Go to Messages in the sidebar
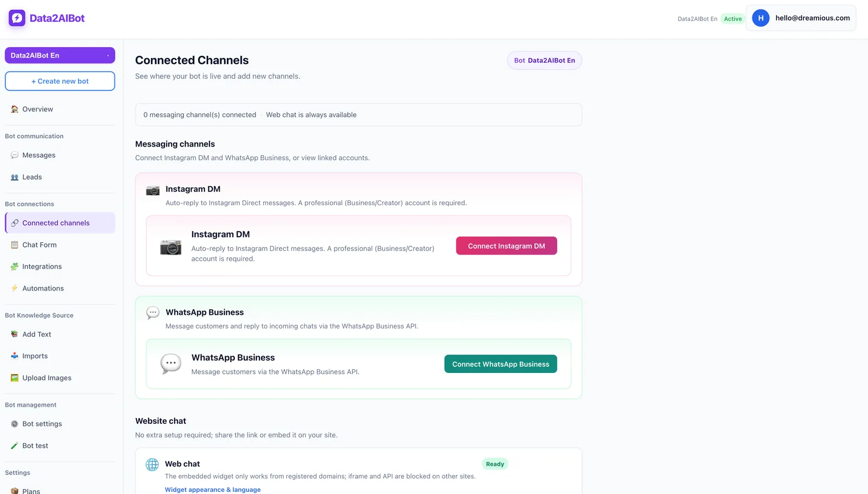This screenshot has width=868, height=494. point(60,155)
